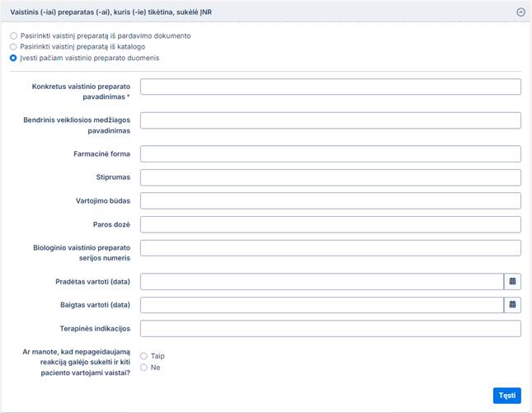This screenshot has height=413, width=532.
Task: Click the Baigtas vartoti date input
Action: 322,305
